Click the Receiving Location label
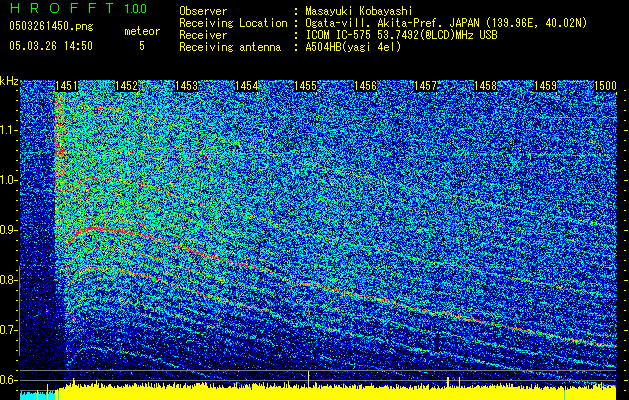The width and height of the screenshot is (629, 400). tap(233, 23)
